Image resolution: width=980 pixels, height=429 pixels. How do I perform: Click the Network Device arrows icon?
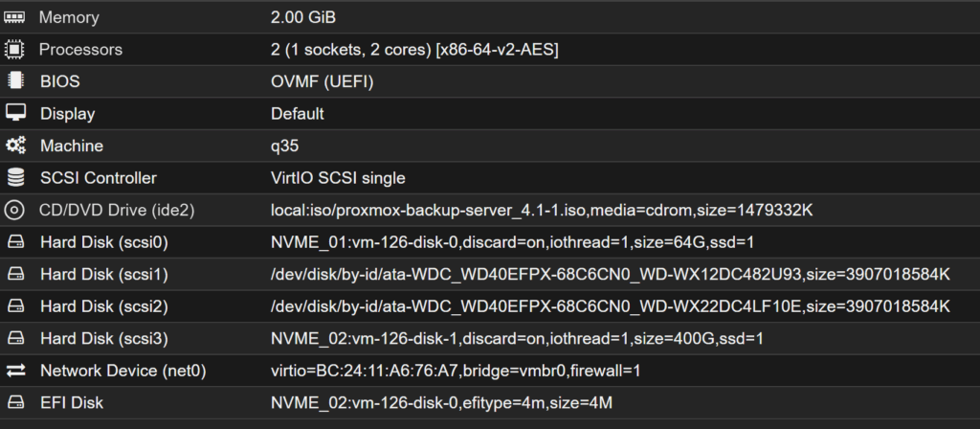pyautogui.click(x=14, y=371)
